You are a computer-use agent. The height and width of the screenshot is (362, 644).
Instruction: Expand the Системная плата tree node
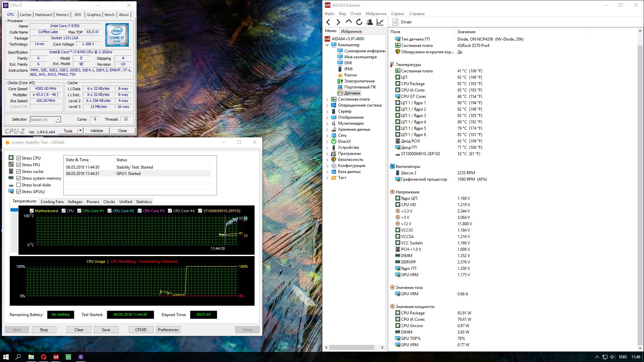(x=327, y=99)
